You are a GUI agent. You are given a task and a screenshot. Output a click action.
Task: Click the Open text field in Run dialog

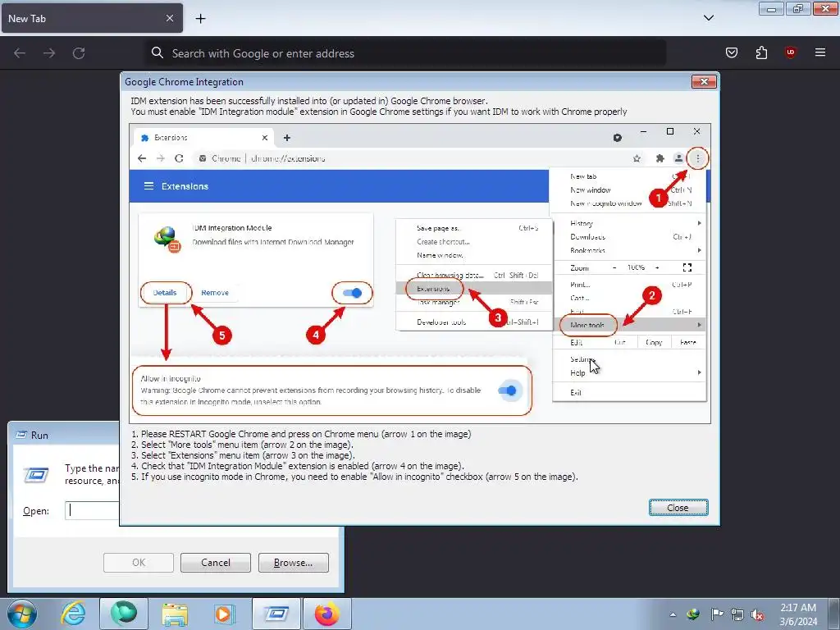point(92,510)
